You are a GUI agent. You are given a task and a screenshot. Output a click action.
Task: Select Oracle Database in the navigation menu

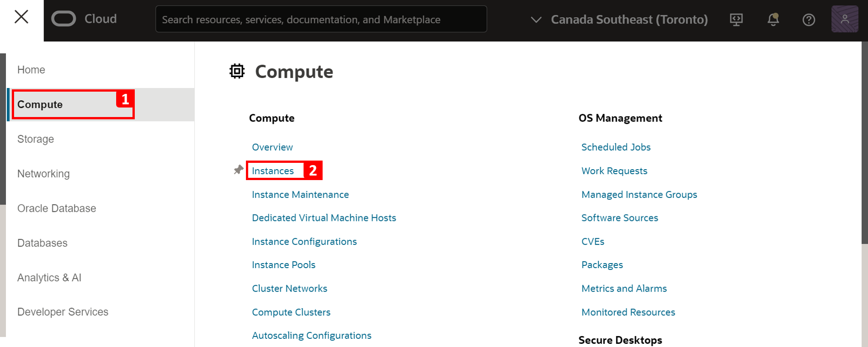tap(57, 208)
